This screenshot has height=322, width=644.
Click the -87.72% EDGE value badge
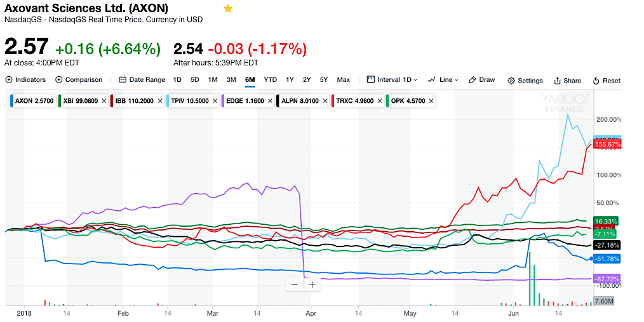pos(607,278)
